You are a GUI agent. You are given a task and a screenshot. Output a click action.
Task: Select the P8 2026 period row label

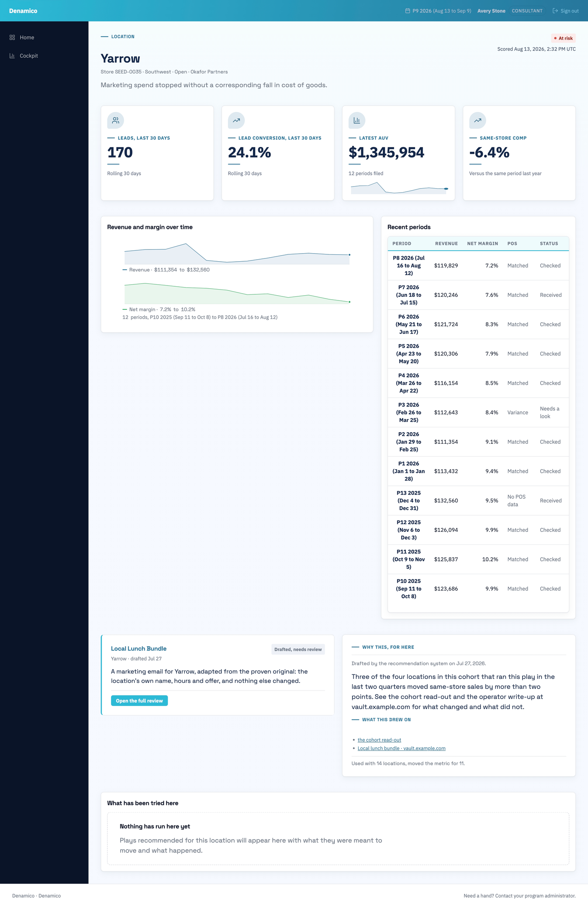coord(409,266)
